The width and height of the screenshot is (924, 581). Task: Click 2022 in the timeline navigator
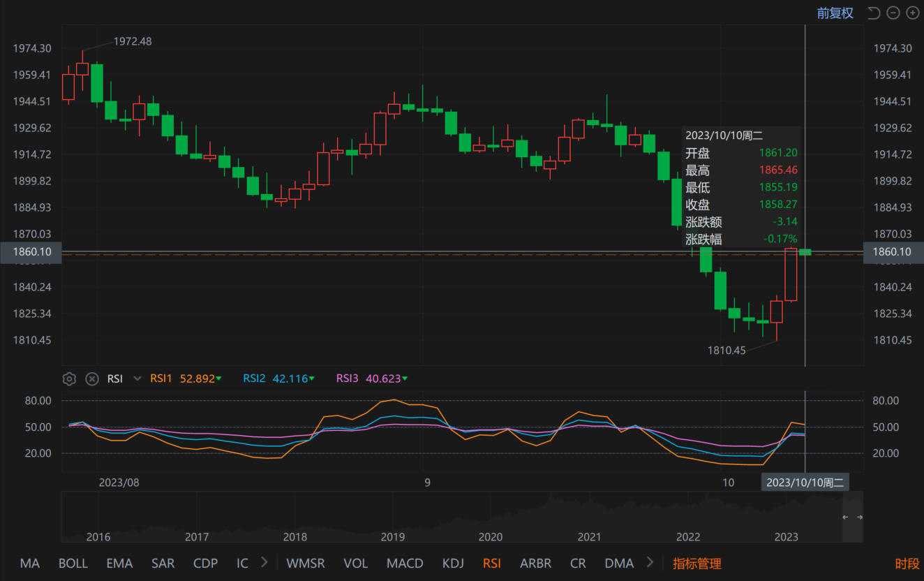pos(688,537)
